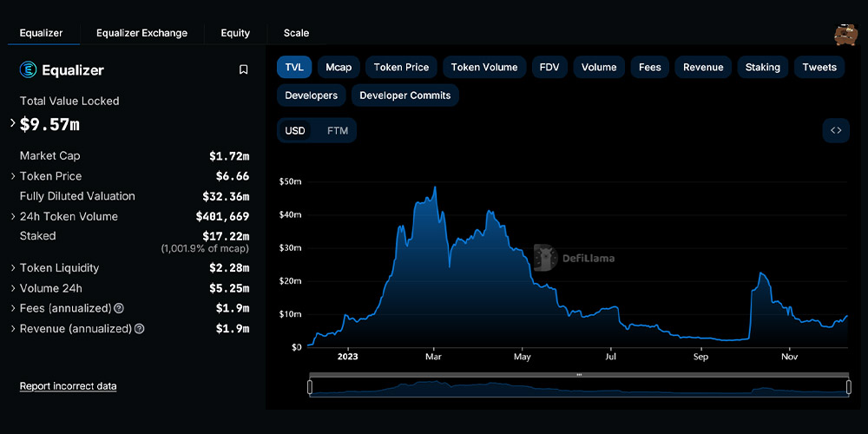Toggle the Mcap chart metric
Viewport: 868px width, 434px height.
click(339, 67)
